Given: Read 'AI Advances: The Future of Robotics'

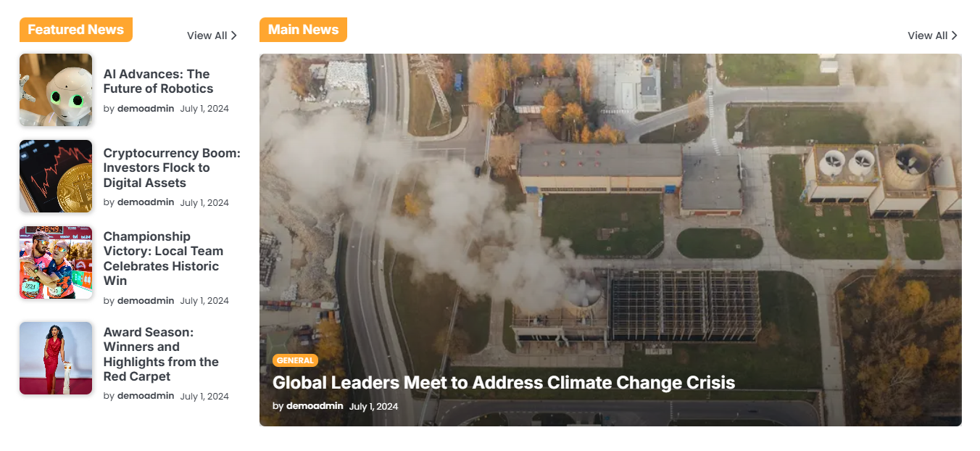Looking at the screenshot, I should tap(159, 81).
